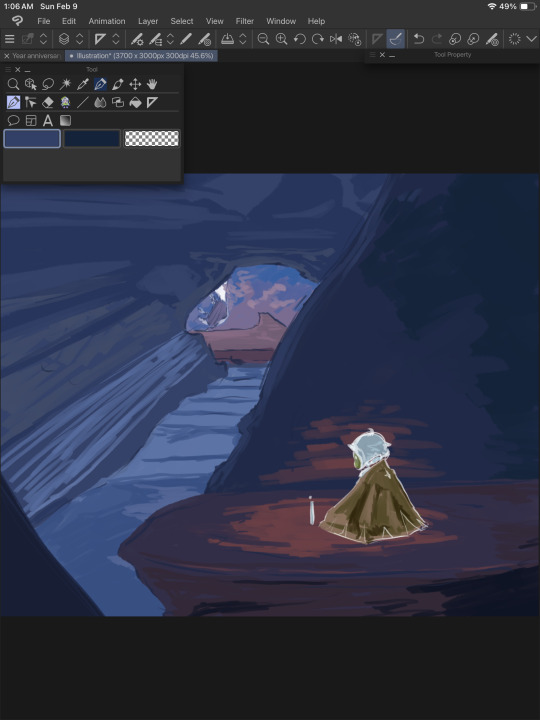Toggle the highlighted snap to special ruler
Image resolution: width=540 pixels, height=720 pixels.
tap(395, 39)
